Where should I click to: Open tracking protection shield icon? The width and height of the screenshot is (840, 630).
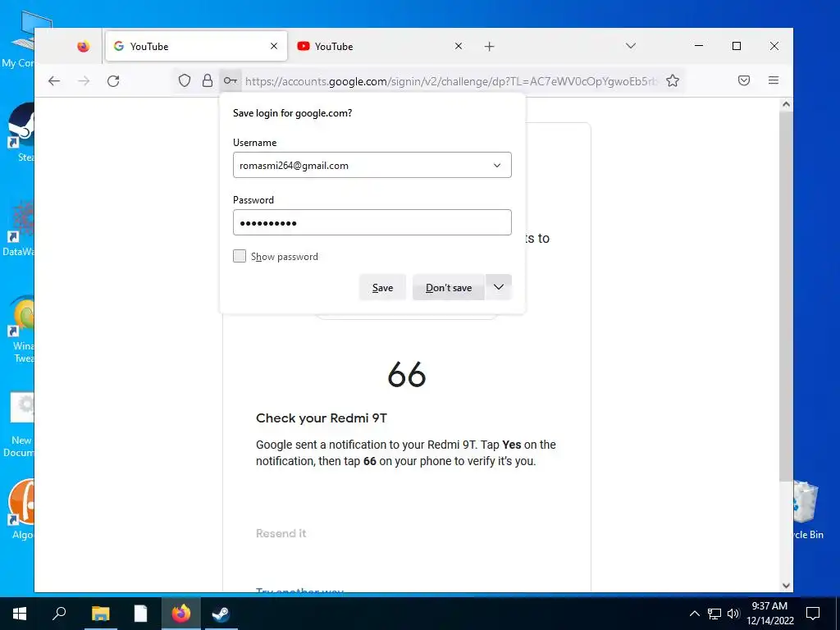(185, 81)
